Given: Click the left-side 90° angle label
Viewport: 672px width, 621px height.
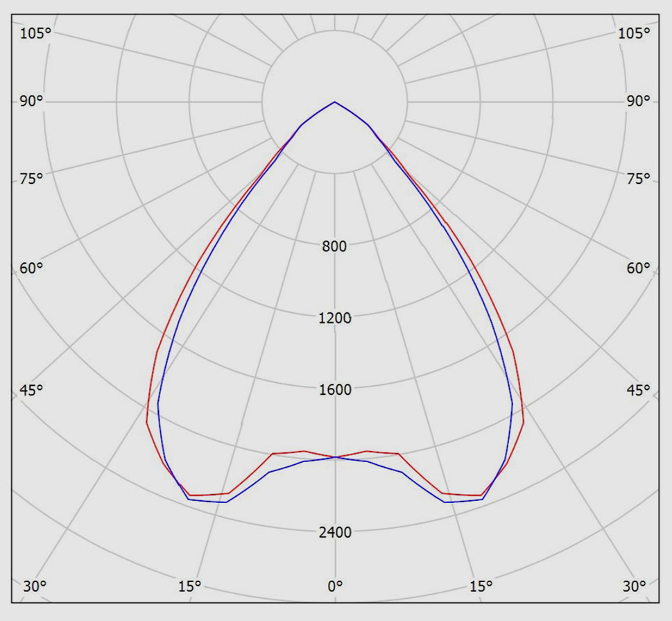Looking at the screenshot, I should pyautogui.click(x=31, y=102).
